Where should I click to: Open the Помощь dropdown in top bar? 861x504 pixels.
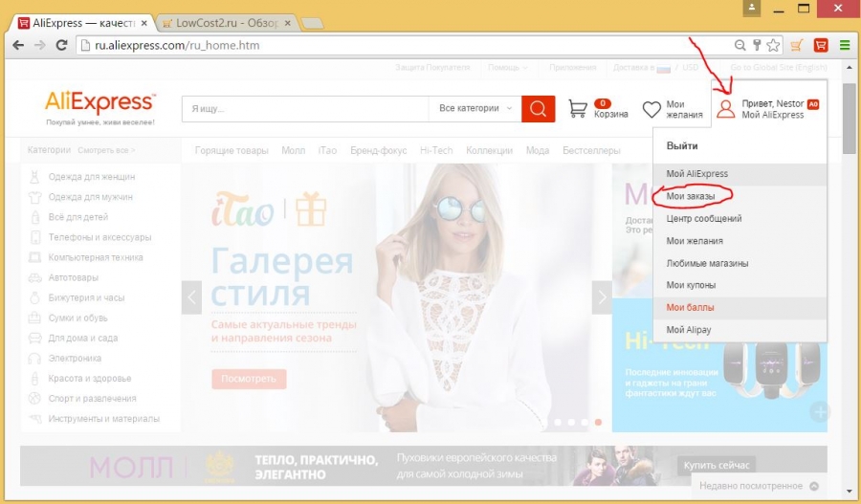click(507, 68)
